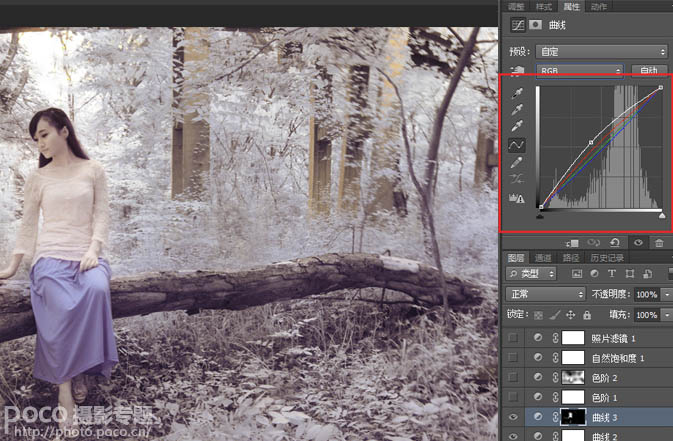The height and width of the screenshot is (441, 673).
Task: Click the view previous state icon
Action: click(x=594, y=243)
